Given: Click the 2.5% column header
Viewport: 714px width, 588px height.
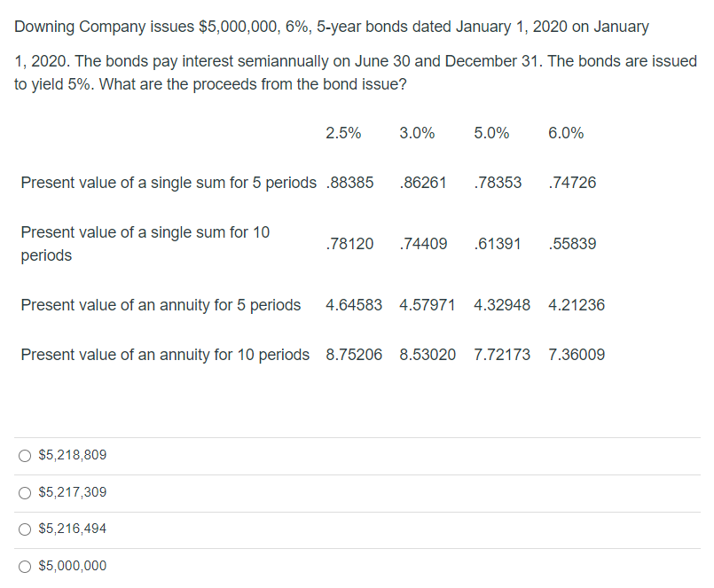Looking at the screenshot, I should [343, 133].
